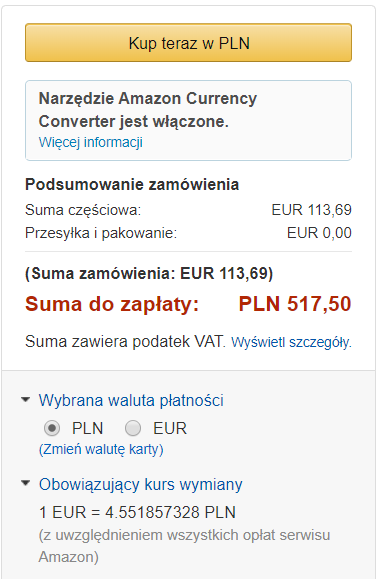Click the grey note about Amazon fees
381x579 pixels.
coord(185,546)
